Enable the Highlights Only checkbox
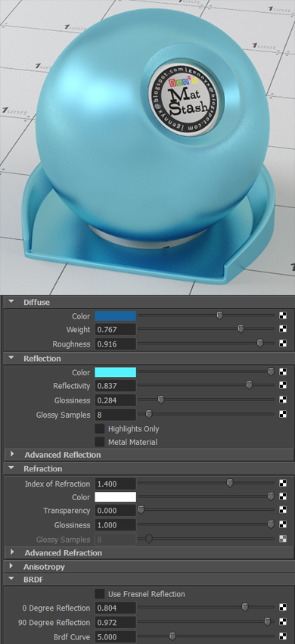Screen dimensions: 295x644 point(100,429)
